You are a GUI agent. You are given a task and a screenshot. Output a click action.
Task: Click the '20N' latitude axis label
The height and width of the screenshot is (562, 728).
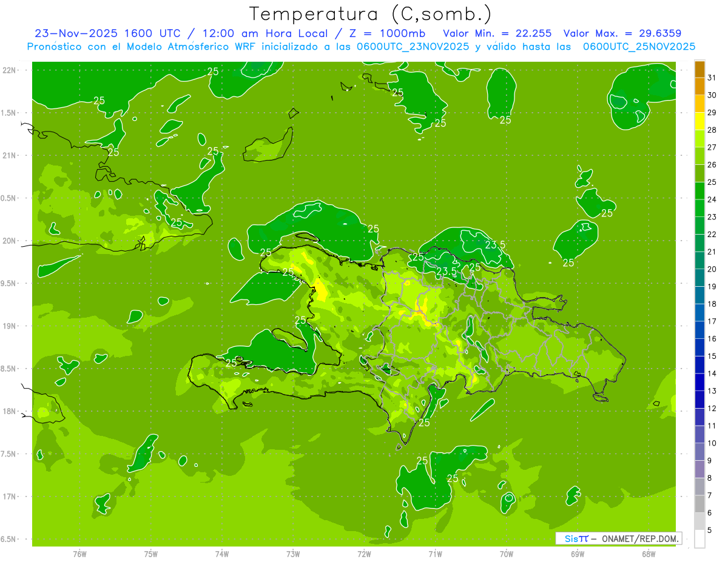pyautogui.click(x=8, y=241)
